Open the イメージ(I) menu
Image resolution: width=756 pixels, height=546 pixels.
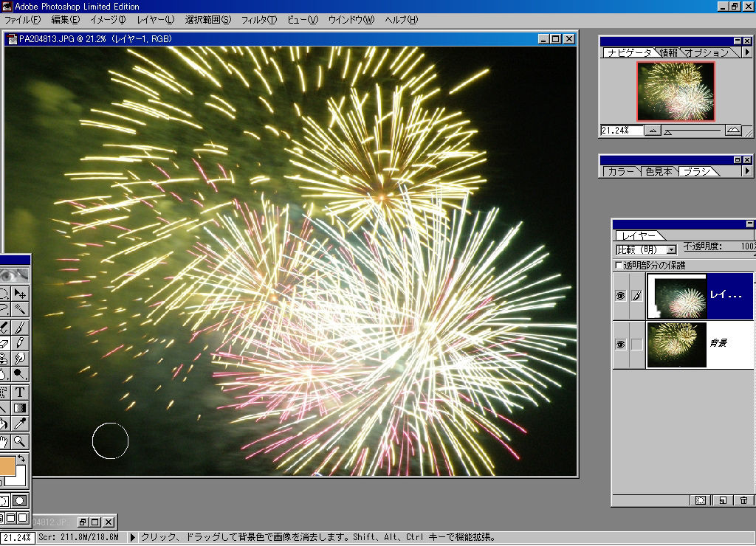(108, 20)
